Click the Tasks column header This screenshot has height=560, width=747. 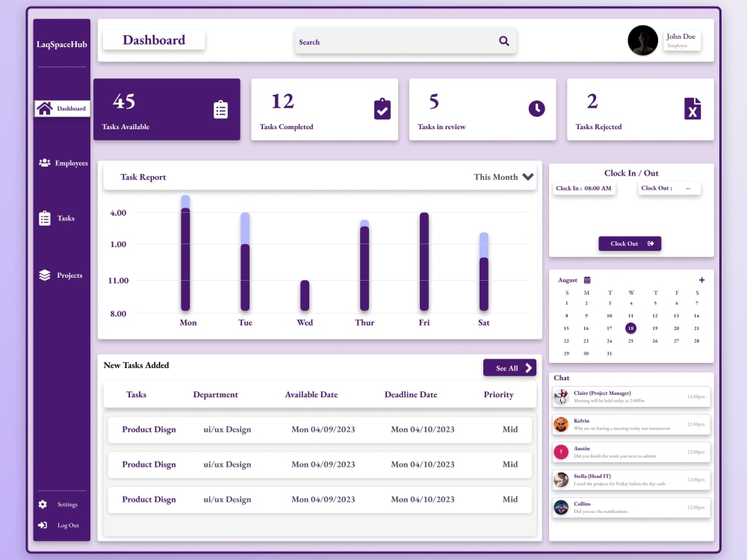tap(136, 394)
